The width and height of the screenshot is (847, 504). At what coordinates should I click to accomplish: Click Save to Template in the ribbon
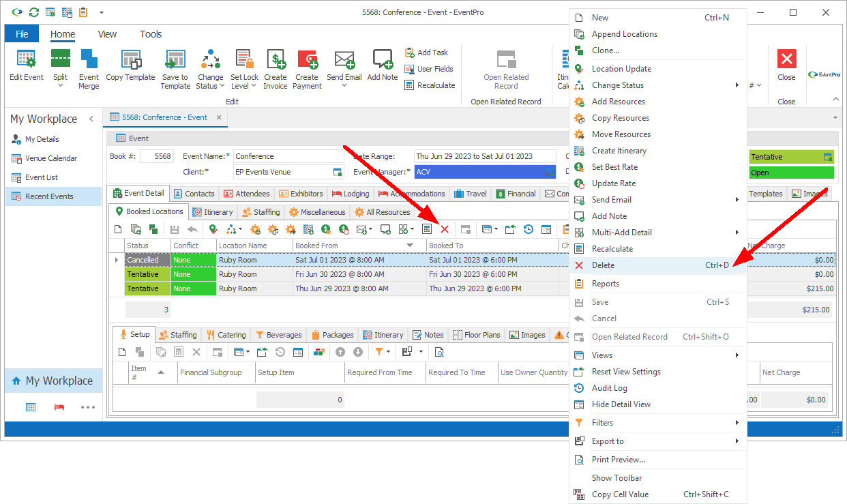pos(175,69)
